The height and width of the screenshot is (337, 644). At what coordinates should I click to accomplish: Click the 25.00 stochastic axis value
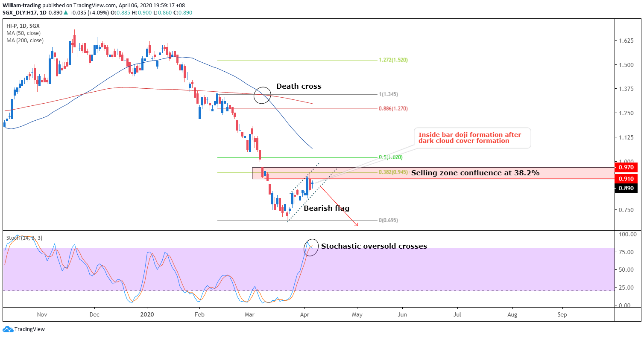click(x=626, y=288)
